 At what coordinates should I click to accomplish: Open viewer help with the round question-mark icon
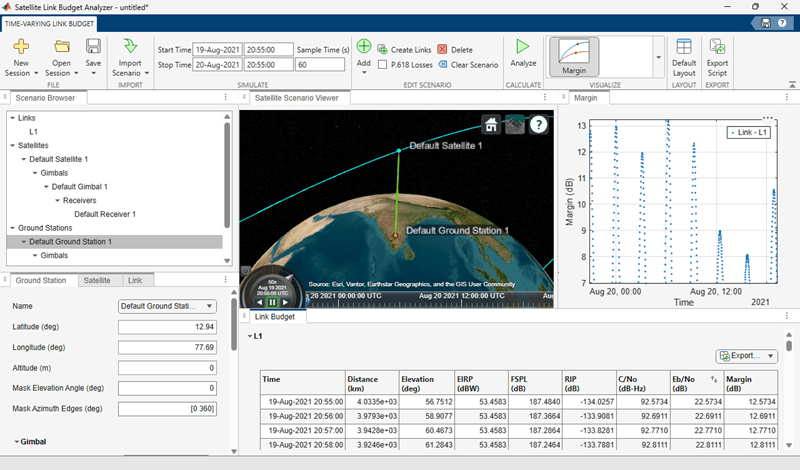(539, 125)
